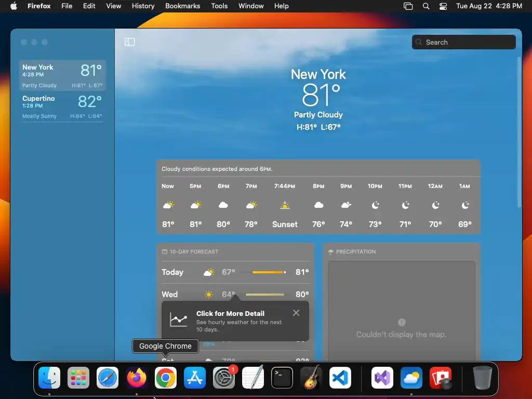Open Google Chrome from the Dock
The height and width of the screenshot is (399, 532).
[166, 378]
